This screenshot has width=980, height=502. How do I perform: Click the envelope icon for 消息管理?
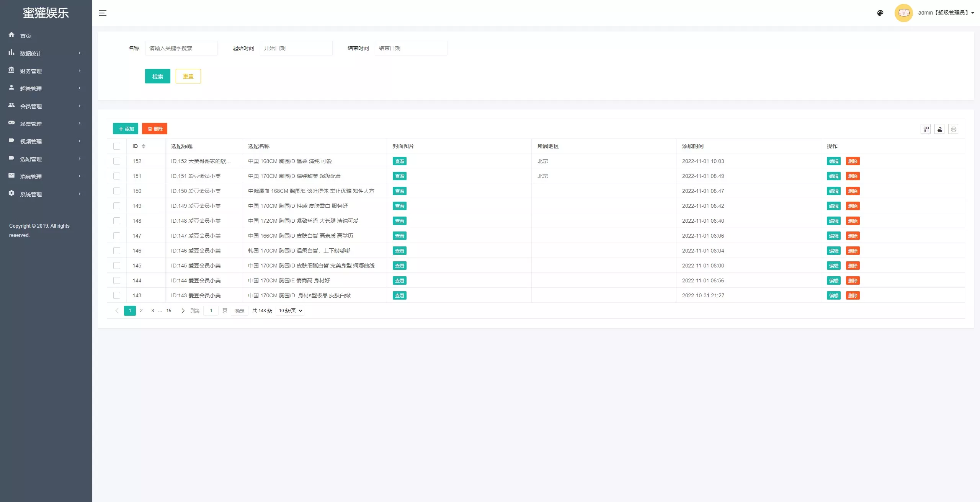coord(11,176)
